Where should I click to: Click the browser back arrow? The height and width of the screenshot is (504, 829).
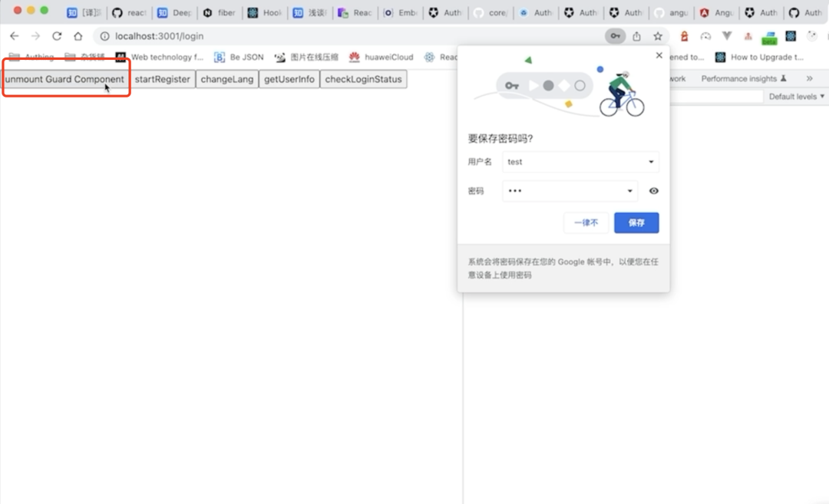click(15, 36)
